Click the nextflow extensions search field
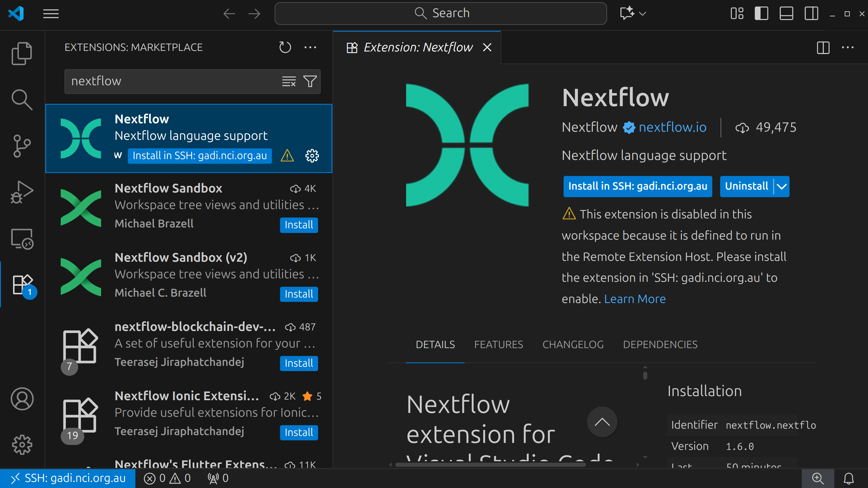The height and width of the screenshot is (488, 868). pyautogui.click(x=172, y=81)
